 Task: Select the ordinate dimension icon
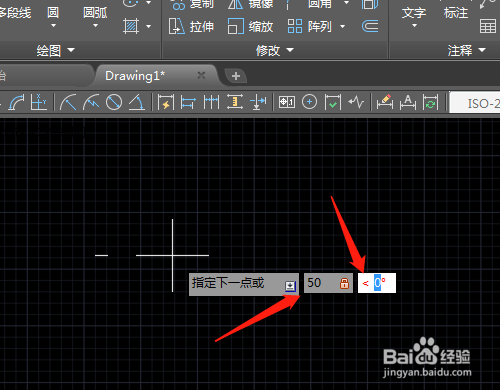coord(38,102)
